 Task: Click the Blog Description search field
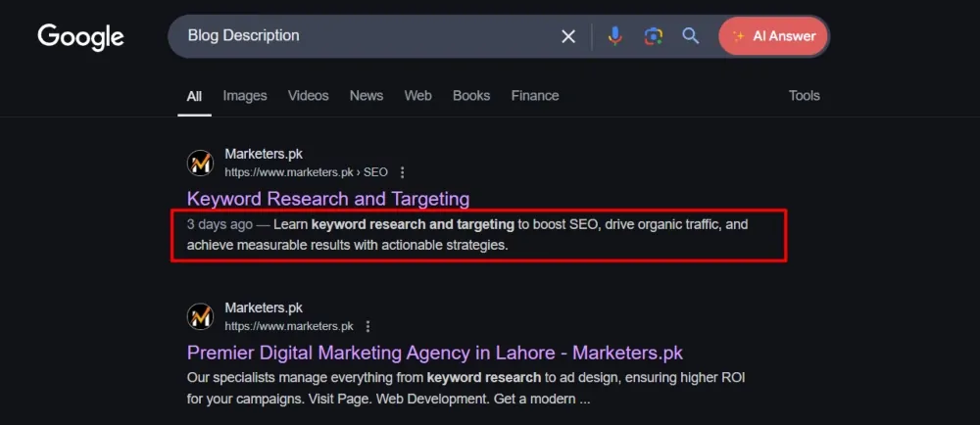click(x=363, y=36)
